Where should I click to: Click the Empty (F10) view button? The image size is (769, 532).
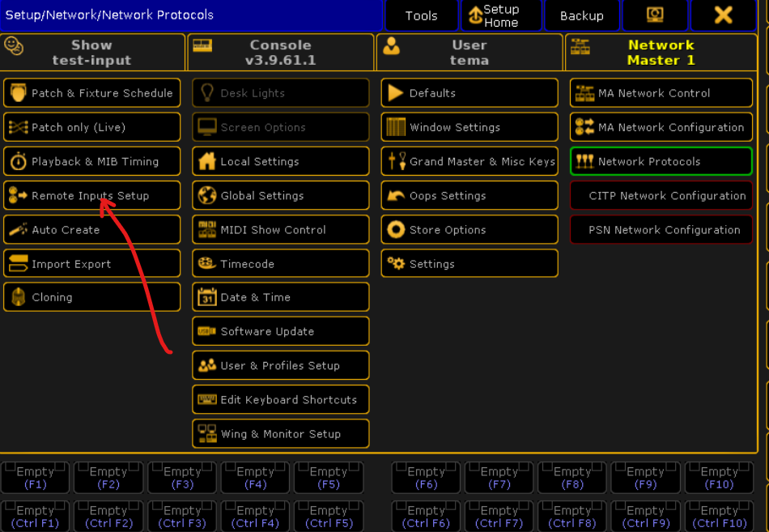pos(719,478)
